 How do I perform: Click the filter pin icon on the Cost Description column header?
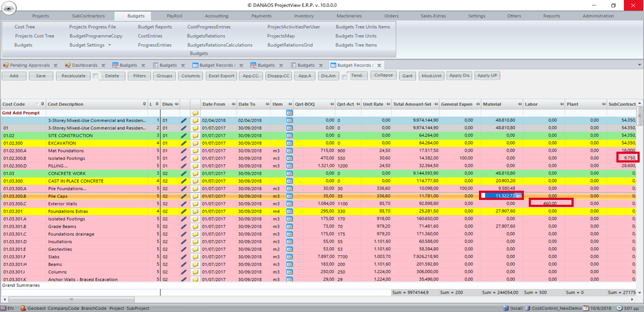[144, 104]
